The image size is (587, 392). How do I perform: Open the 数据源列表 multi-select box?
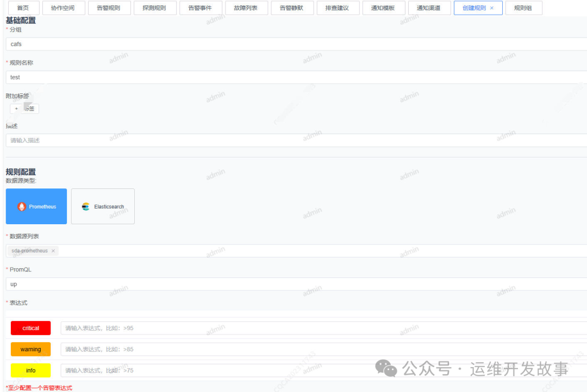click(x=297, y=251)
